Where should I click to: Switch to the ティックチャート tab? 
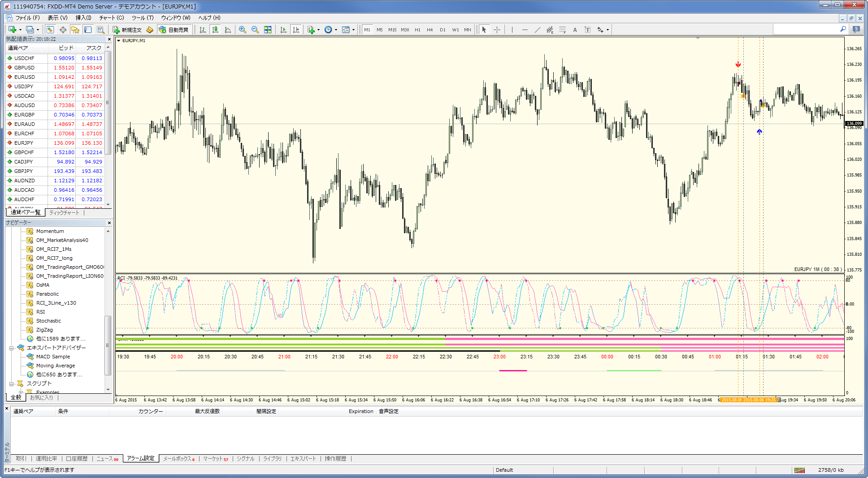64,213
